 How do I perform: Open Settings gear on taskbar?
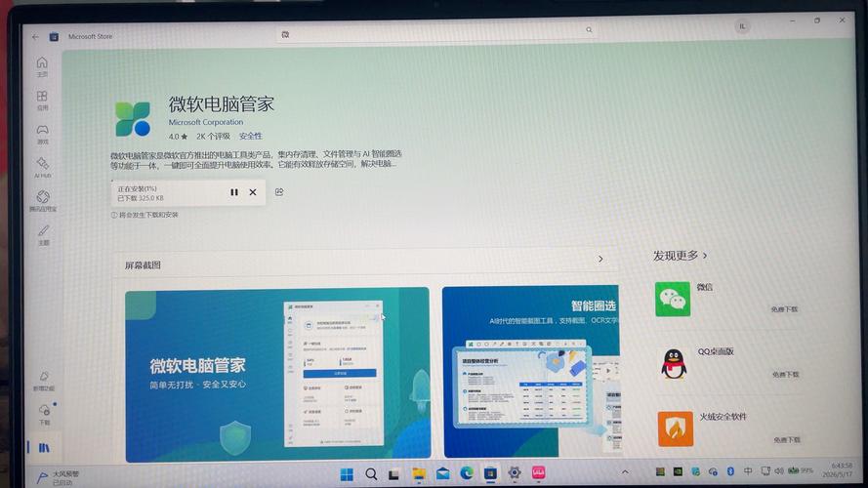coord(515,472)
